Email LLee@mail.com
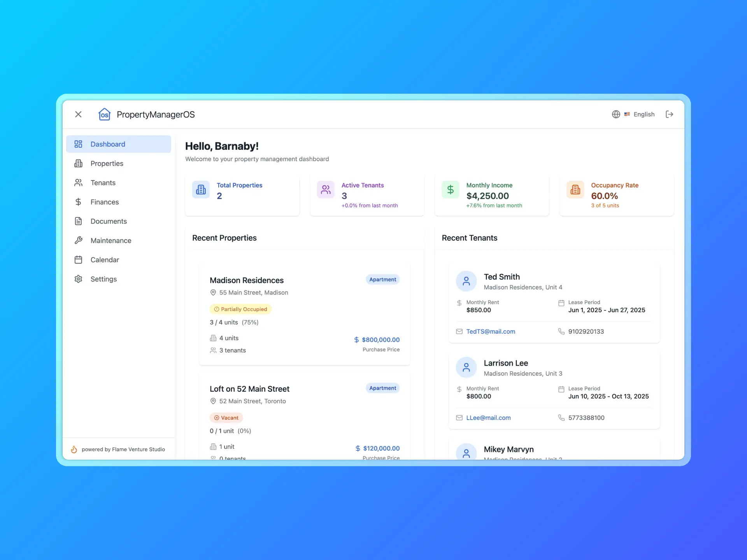Image resolution: width=747 pixels, height=560 pixels. pyautogui.click(x=488, y=418)
